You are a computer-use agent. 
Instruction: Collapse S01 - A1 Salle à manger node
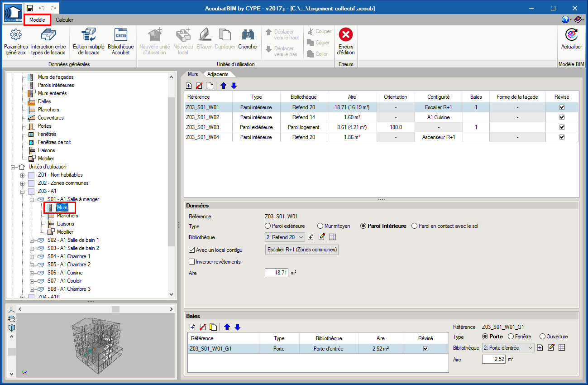[x=32, y=199]
